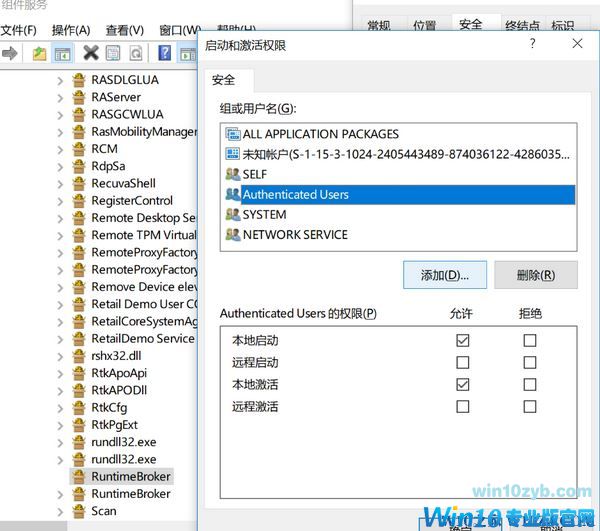Image resolution: width=600 pixels, height=531 pixels.
Task: Enable Allow for 远程激活
Action: [x=463, y=406]
